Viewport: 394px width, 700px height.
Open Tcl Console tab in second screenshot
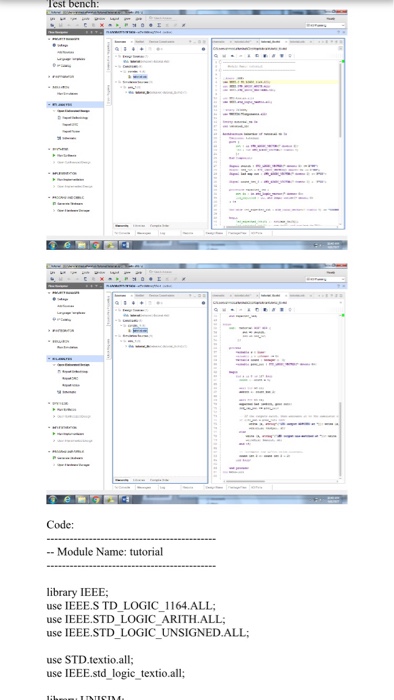(x=122, y=487)
